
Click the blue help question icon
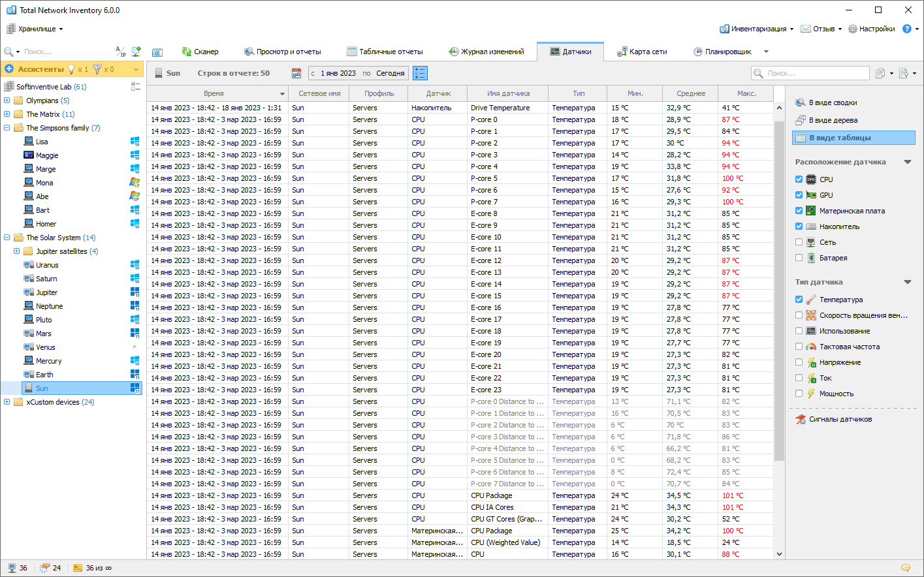(x=907, y=29)
